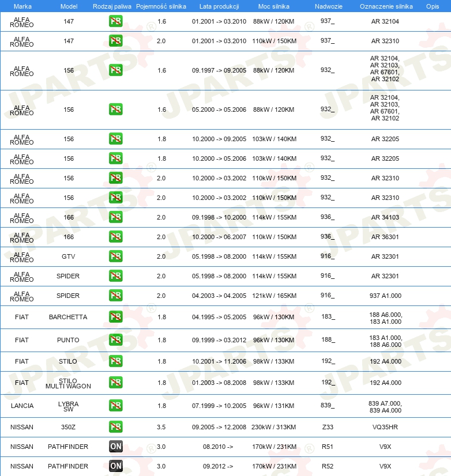
Task: Click model name STILO MULTI WAGON
Action: pos(68,383)
